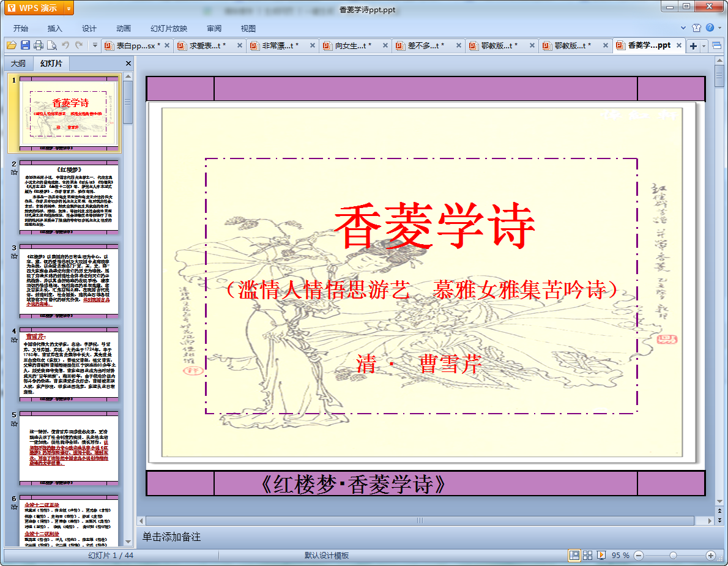Click the animation star icon beside slide 4
728x566 pixels.
tap(14, 340)
